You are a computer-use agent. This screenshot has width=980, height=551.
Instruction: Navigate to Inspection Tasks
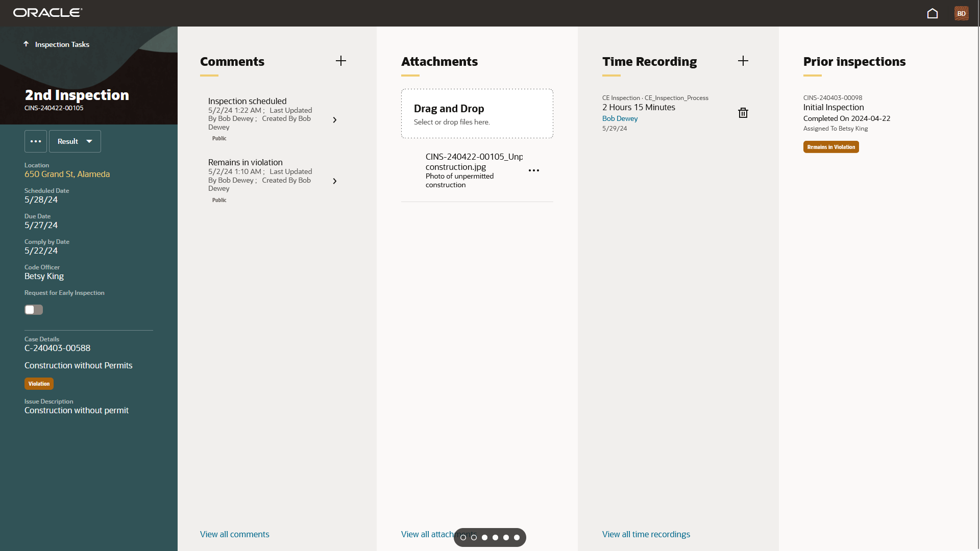coord(62,44)
